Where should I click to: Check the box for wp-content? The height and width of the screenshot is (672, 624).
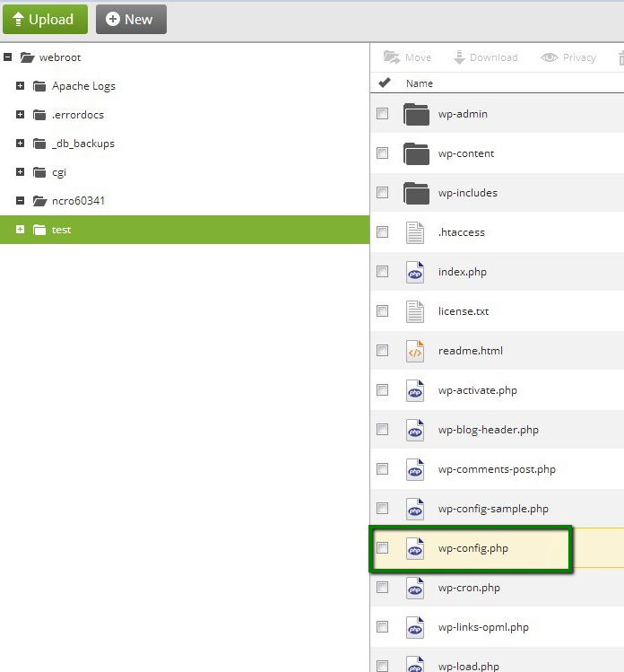383,153
